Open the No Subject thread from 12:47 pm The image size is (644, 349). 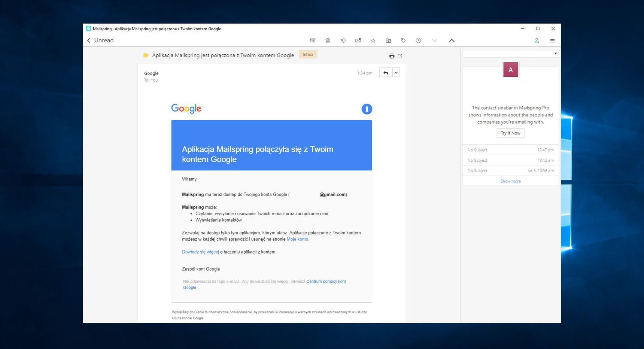click(510, 150)
